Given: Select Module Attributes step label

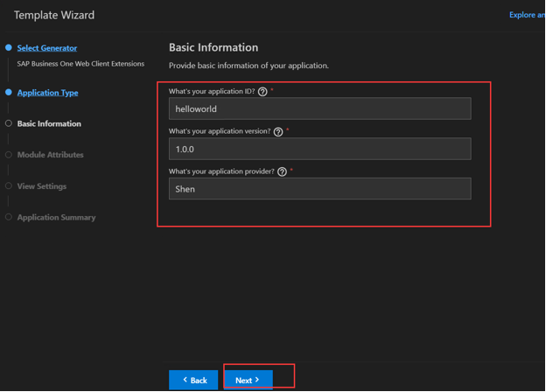Looking at the screenshot, I should [51, 155].
